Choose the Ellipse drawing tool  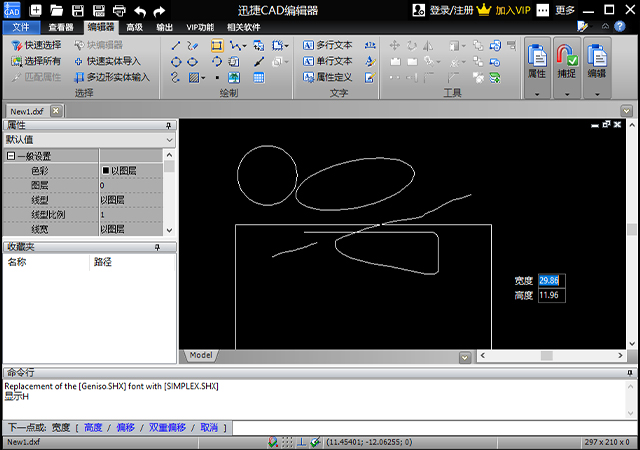[x=192, y=62]
